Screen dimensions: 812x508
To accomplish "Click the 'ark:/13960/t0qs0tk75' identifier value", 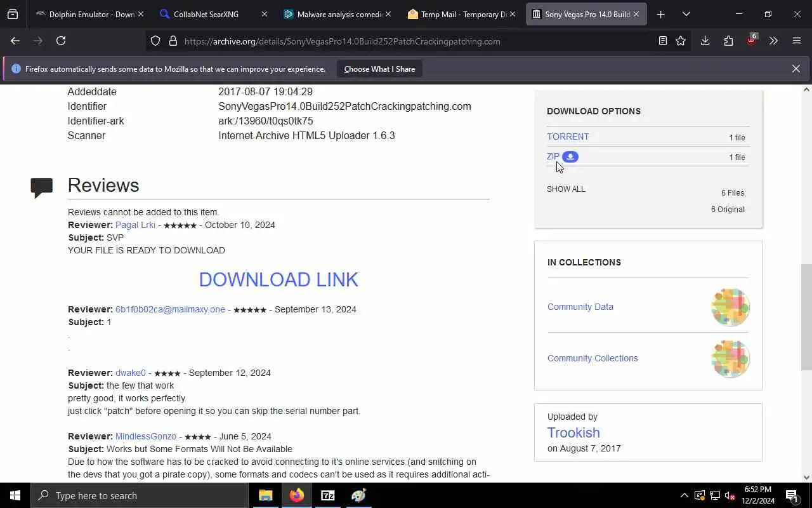I will click(266, 121).
